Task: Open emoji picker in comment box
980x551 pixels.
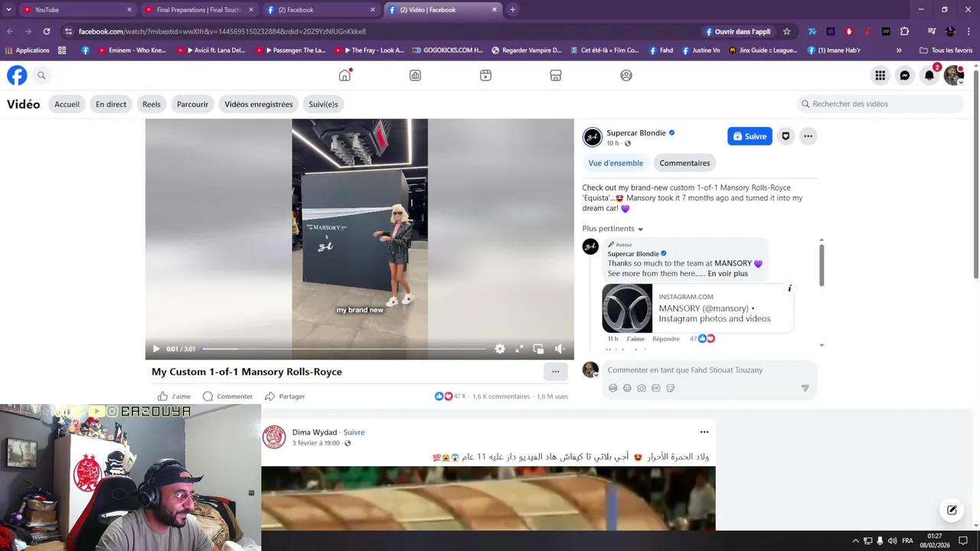Action: tap(627, 388)
